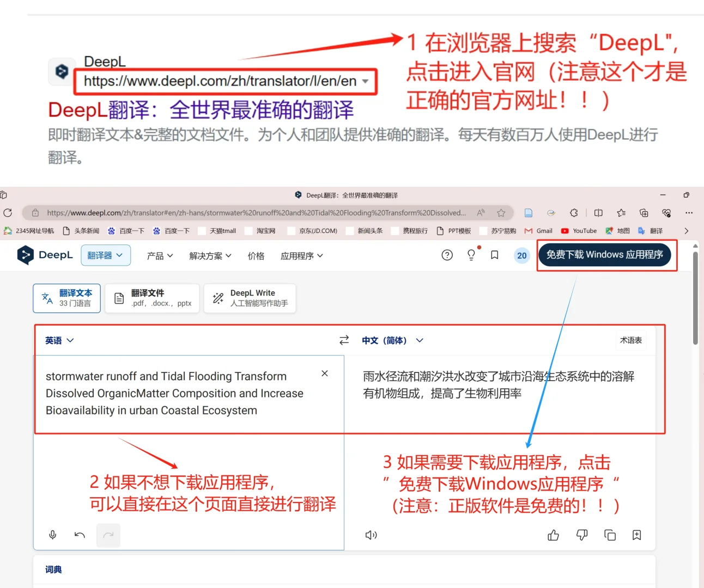Viewport: 704px width, 588px height.
Task: Swap languages with the arrows icon
Action: (x=344, y=340)
